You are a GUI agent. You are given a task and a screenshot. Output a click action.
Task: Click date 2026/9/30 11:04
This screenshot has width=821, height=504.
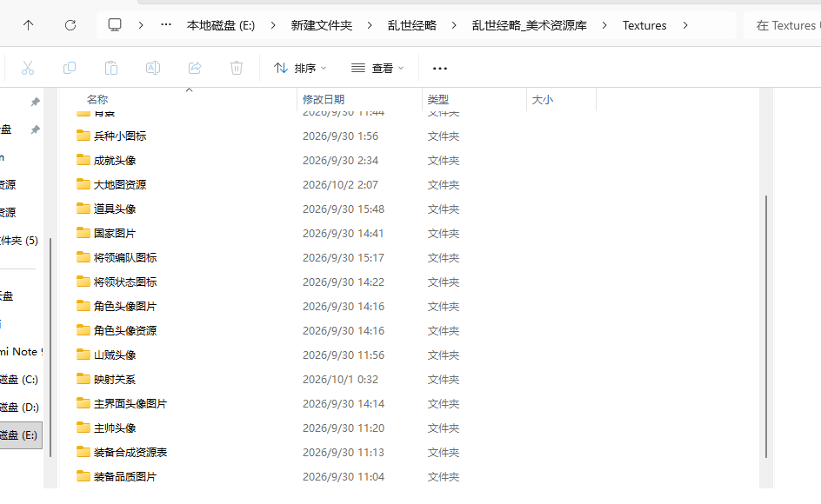pos(344,477)
